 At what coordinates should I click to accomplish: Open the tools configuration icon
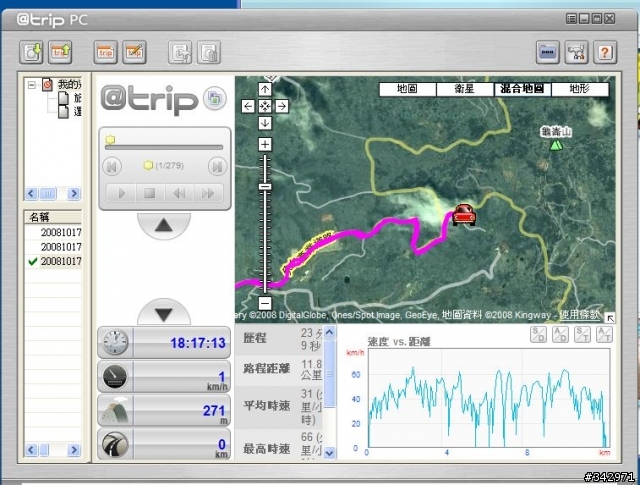pyautogui.click(x=576, y=52)
